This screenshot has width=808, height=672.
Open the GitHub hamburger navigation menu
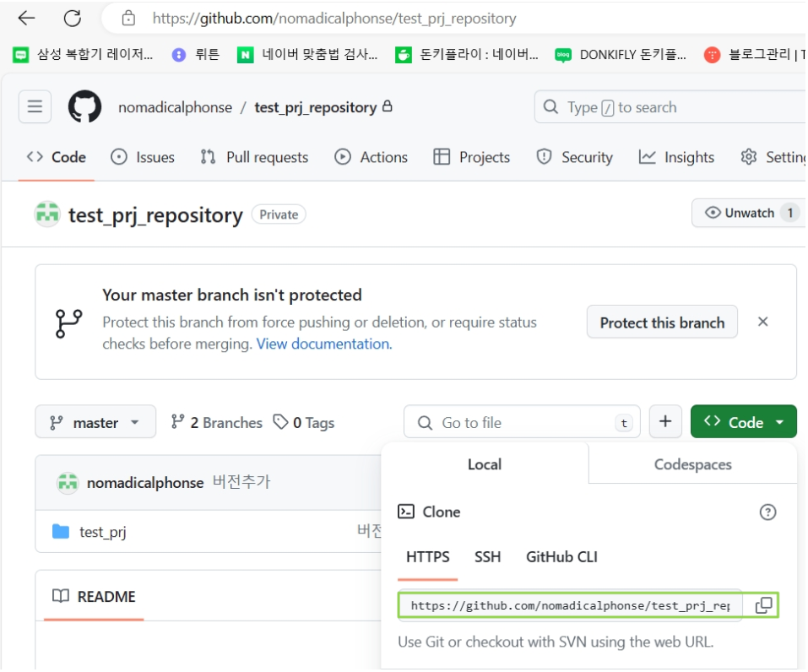pyautogui.click(x=35, y=106)
